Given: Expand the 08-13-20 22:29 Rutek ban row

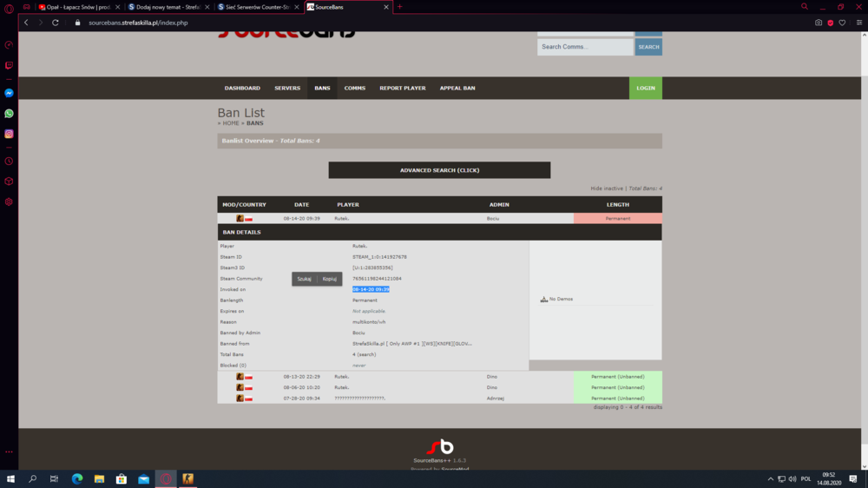Looking at the screenshot, I should coord(439,377).
